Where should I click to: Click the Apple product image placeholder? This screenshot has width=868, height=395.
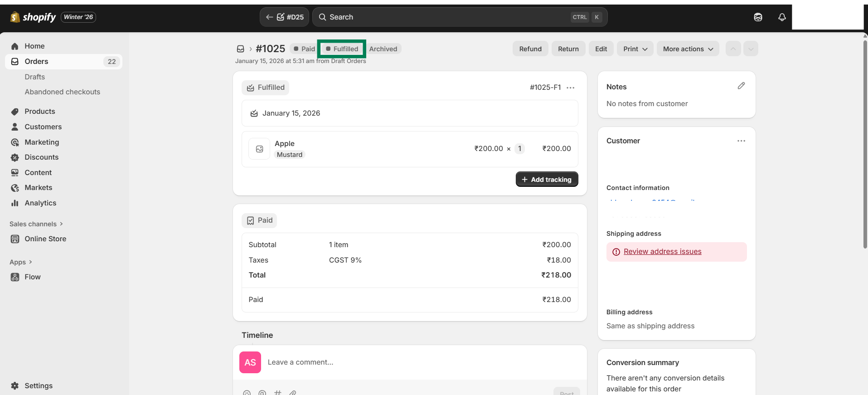point(259,149)
